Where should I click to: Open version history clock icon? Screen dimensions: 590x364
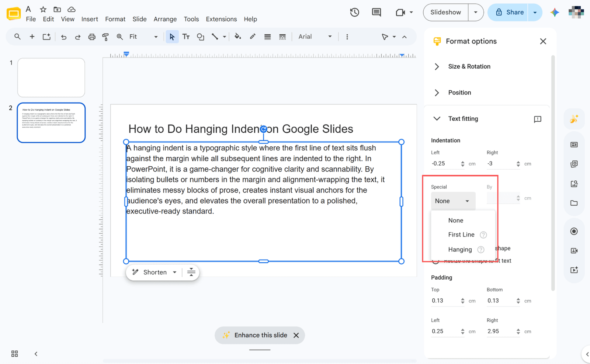pyautogui.click(x=354, y=13)
